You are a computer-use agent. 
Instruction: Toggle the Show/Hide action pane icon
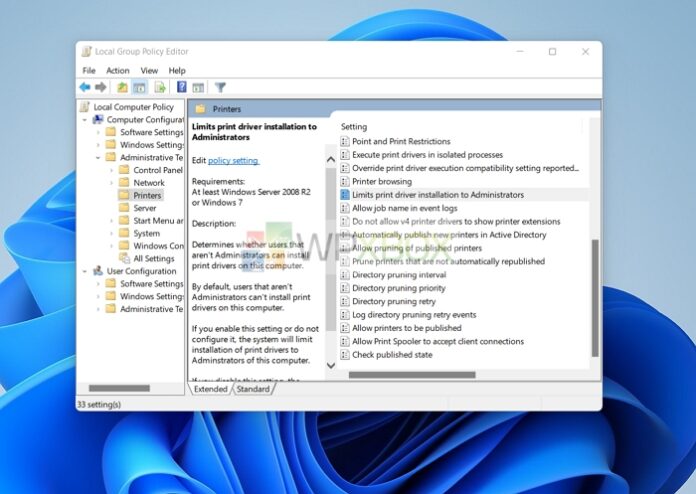198,87
